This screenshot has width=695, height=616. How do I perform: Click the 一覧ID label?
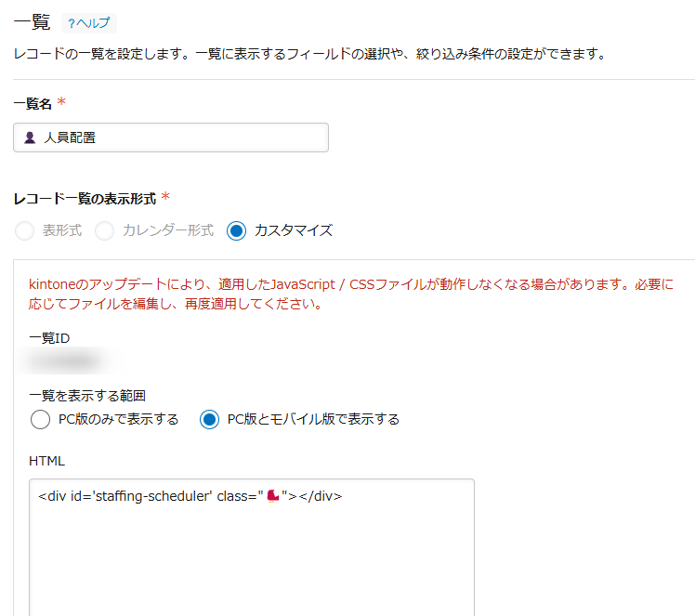point(49,338)
